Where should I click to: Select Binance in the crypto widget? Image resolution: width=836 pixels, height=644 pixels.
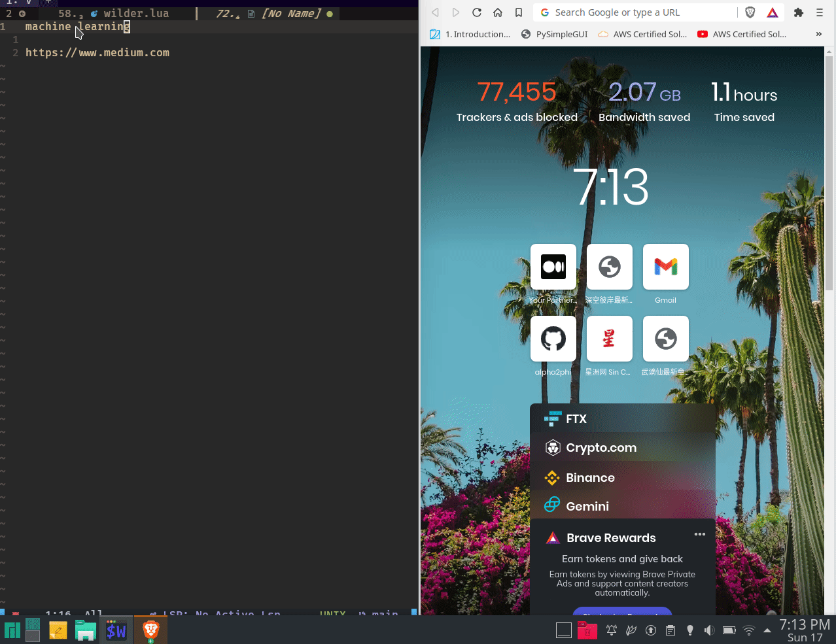623,477
